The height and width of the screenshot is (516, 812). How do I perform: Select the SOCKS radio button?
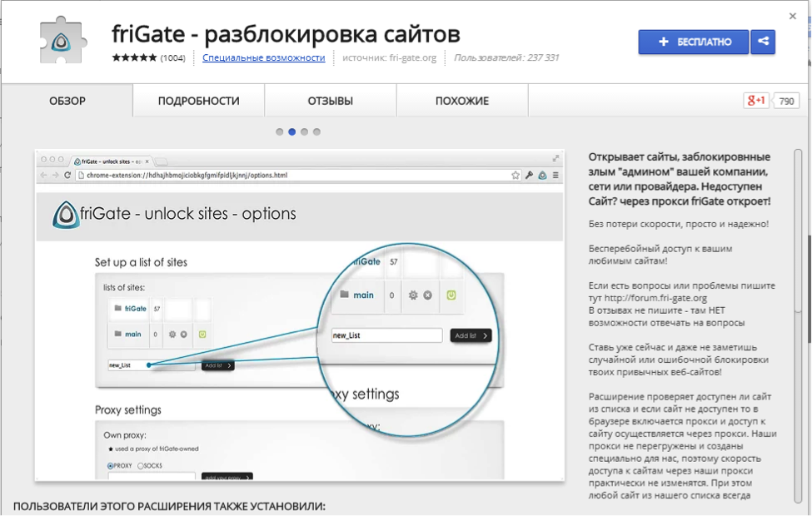(141, 466)
